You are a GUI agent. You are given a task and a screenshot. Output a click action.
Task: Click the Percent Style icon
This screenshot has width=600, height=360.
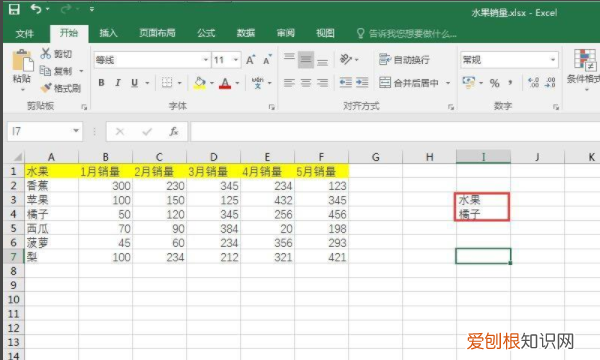tap(494, 83)
